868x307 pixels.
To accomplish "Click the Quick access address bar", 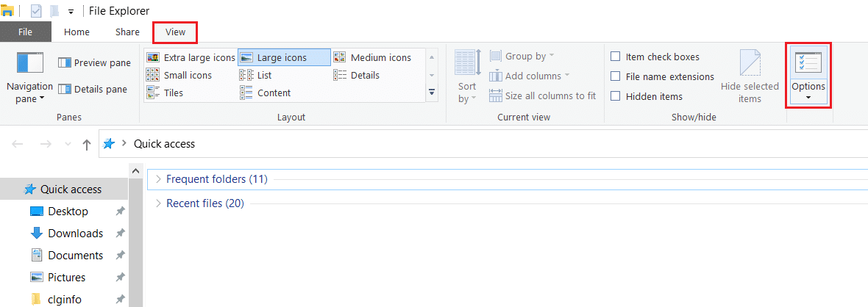I will [483, 144].
